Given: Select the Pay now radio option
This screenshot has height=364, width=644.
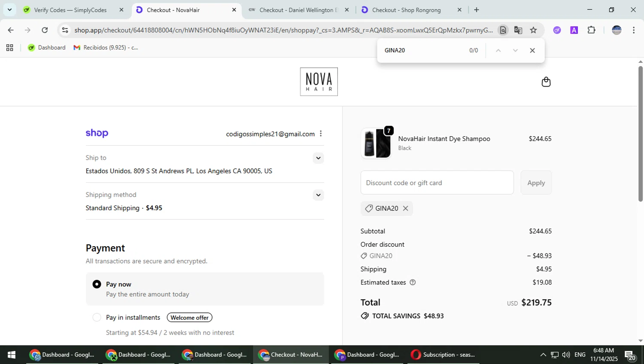Looking at the screenshot, I should pos(97,284).
